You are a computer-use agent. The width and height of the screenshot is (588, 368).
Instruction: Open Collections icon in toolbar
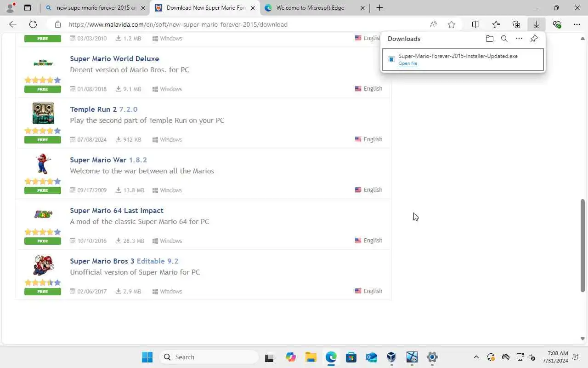tap(516, 24)
